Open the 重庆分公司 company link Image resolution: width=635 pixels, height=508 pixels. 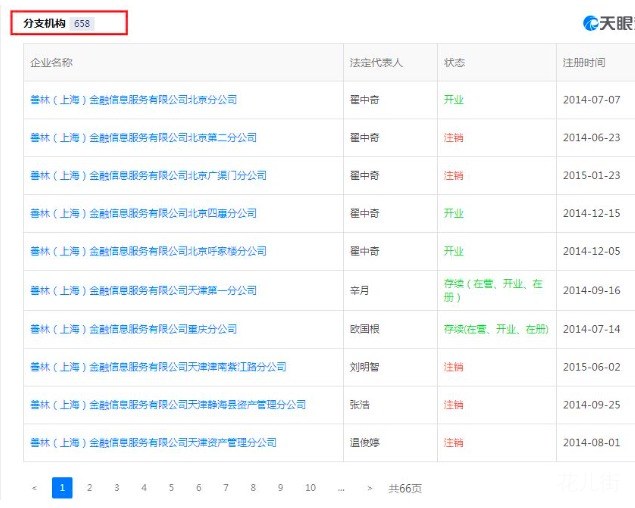pos(134,329)
